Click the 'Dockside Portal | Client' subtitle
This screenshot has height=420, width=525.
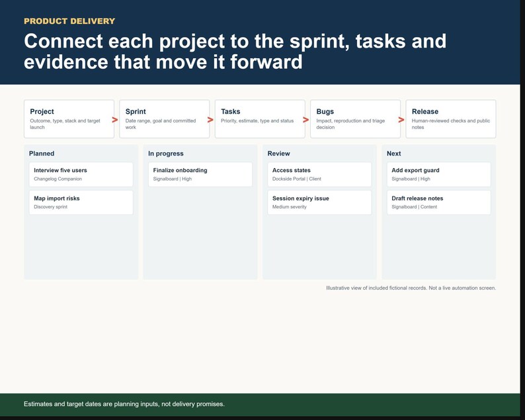pyautogui.click(x=297, y=179)
